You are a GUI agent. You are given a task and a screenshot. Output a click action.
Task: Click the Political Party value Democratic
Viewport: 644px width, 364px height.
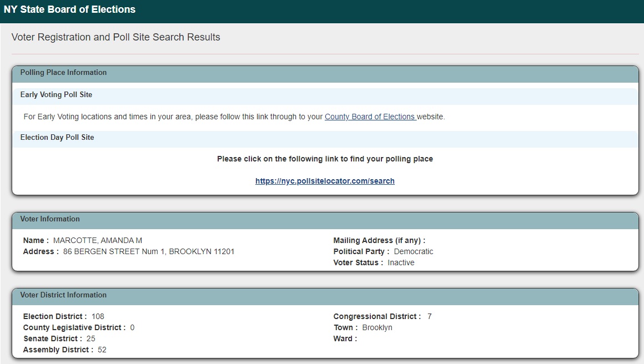[414, 251]
